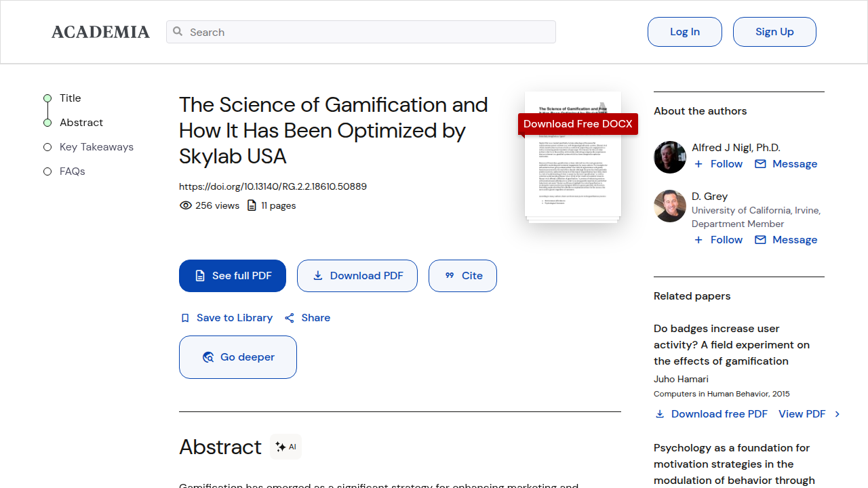Click the Go deeper button
The width and height of the screenshot is (868, 488).
[238, 357]
